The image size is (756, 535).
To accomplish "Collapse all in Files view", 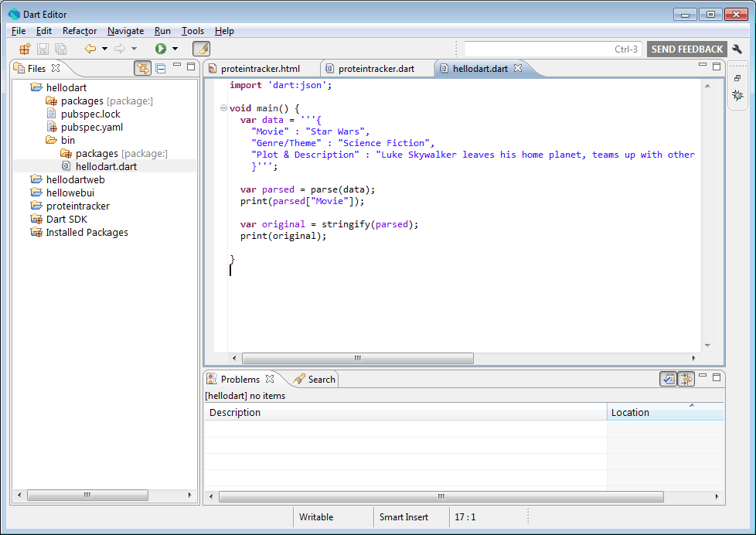I will [x=161, y=68].
